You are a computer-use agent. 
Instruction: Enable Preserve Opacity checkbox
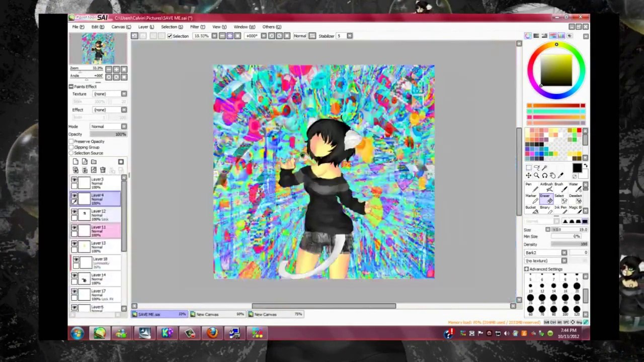(71, 142)
